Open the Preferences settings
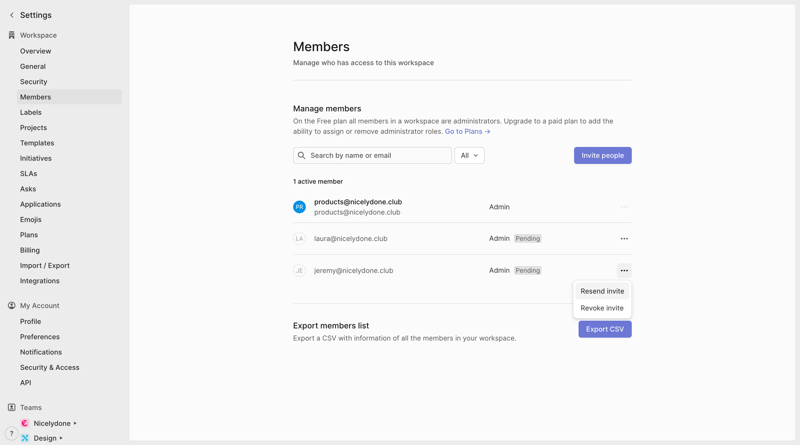 (x=69, y=337)
